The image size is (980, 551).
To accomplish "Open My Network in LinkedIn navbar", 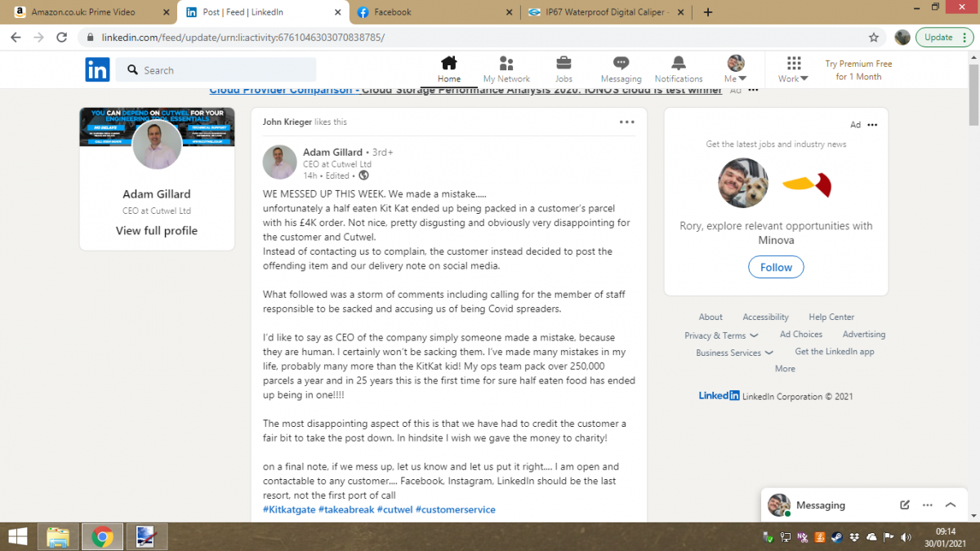I will [506, 69].
